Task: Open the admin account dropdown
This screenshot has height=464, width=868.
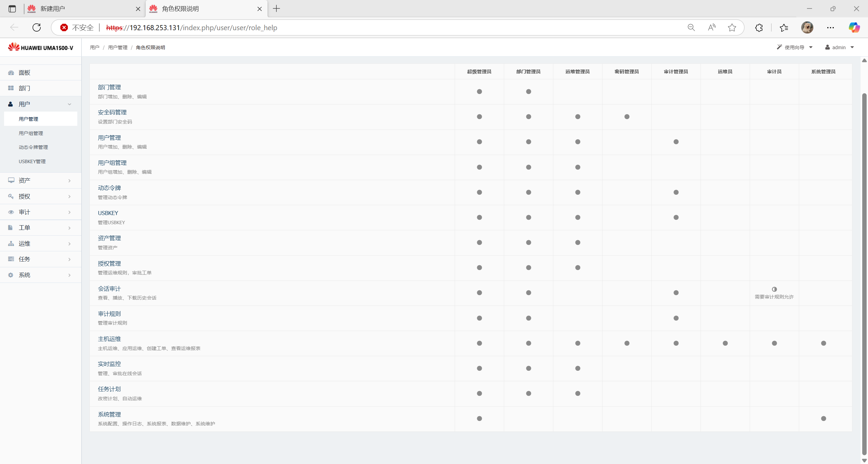Action: (x=840, y=47)
